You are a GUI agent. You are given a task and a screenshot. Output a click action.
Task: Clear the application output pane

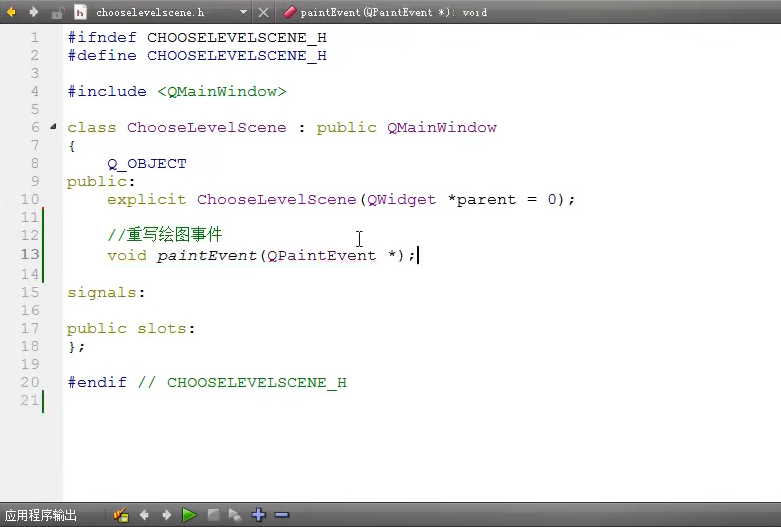coord(121,515)
